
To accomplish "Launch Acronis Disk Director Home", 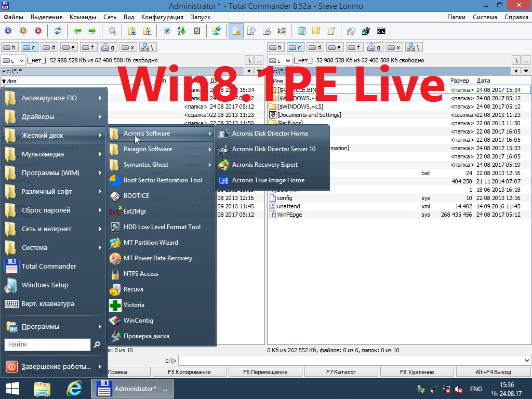I will [x=272, y=134].
